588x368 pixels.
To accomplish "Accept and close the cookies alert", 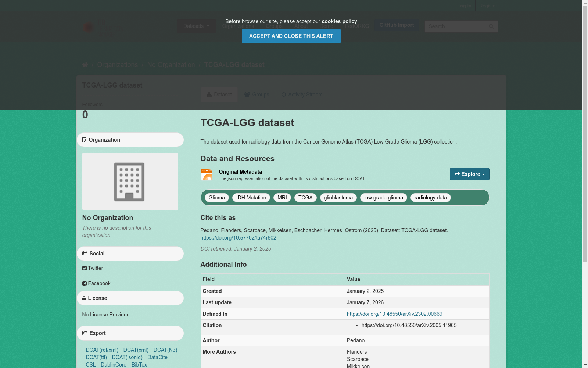I will (291, 36).
